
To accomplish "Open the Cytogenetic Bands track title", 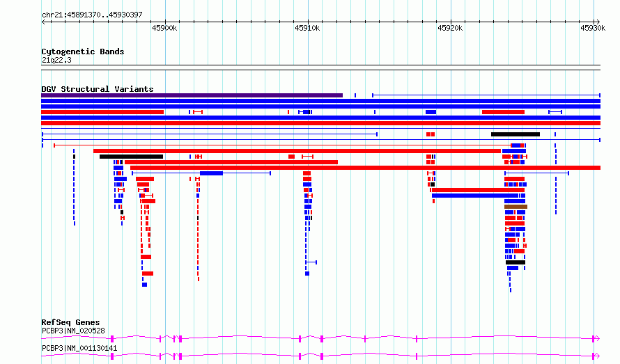I will click(x=83, y=52).
